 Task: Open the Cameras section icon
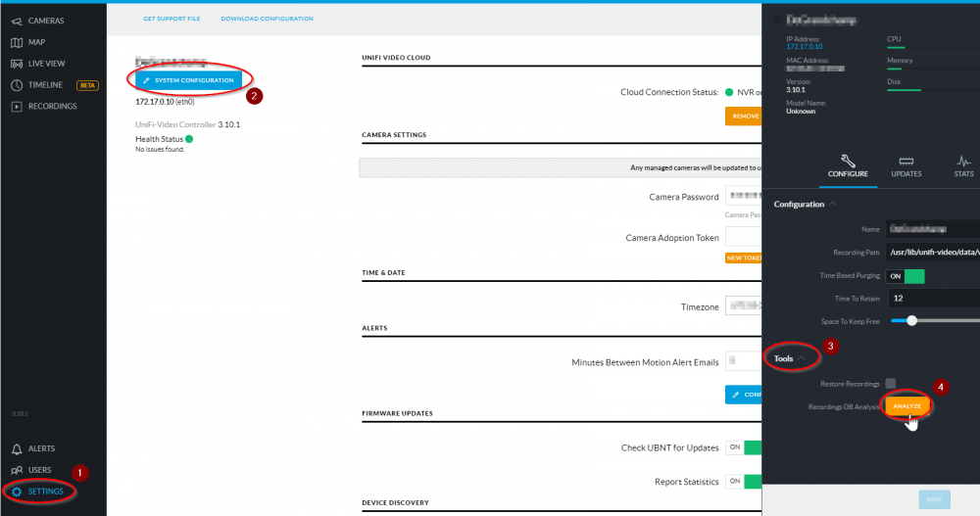17,22
